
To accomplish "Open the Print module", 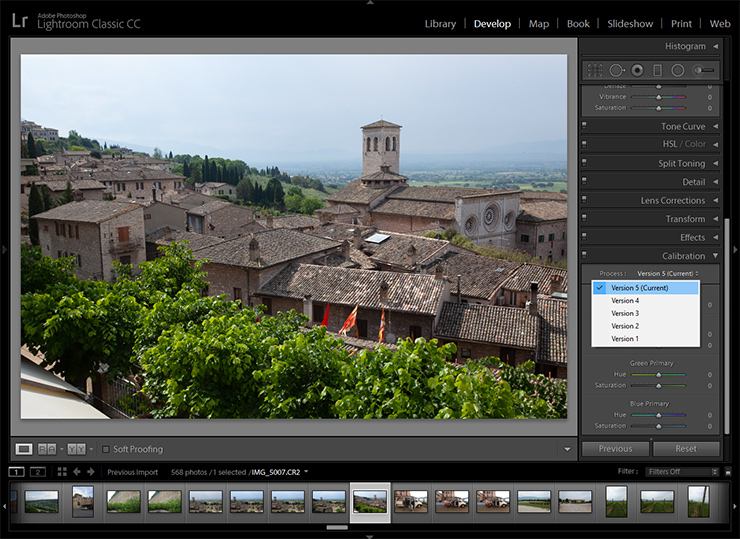I will (x=681, y=24).
